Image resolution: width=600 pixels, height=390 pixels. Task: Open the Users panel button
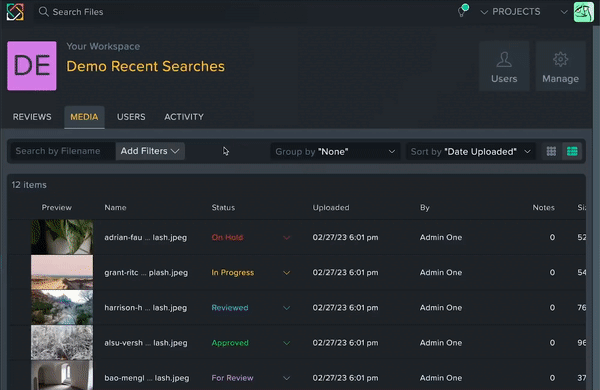pos(504,66)
